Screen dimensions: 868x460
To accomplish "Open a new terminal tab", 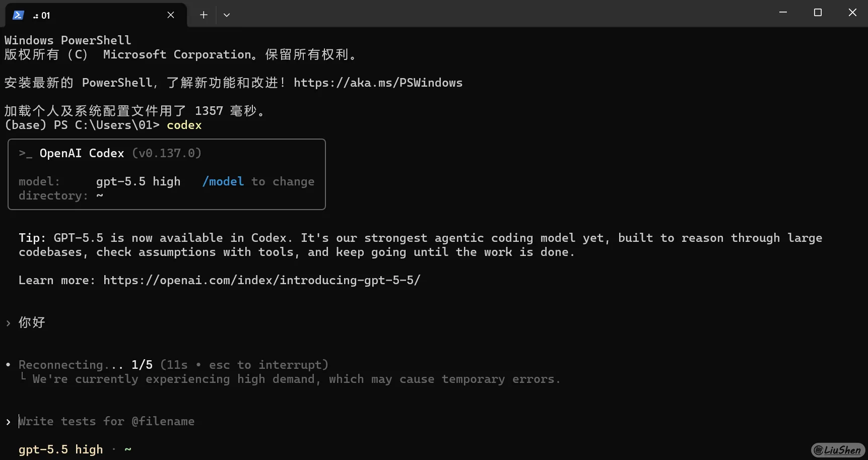I will pyautogui.click(x=204, y=15).
